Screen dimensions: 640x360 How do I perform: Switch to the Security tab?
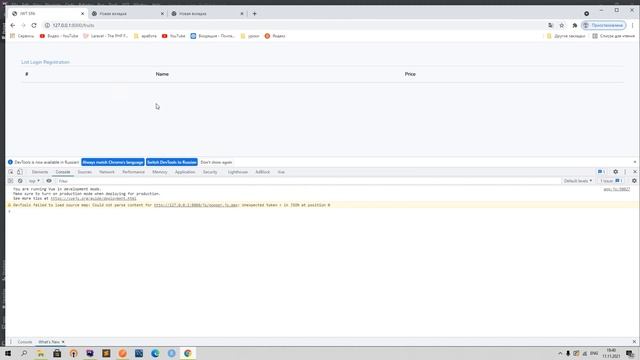click(x=210, y=172)
